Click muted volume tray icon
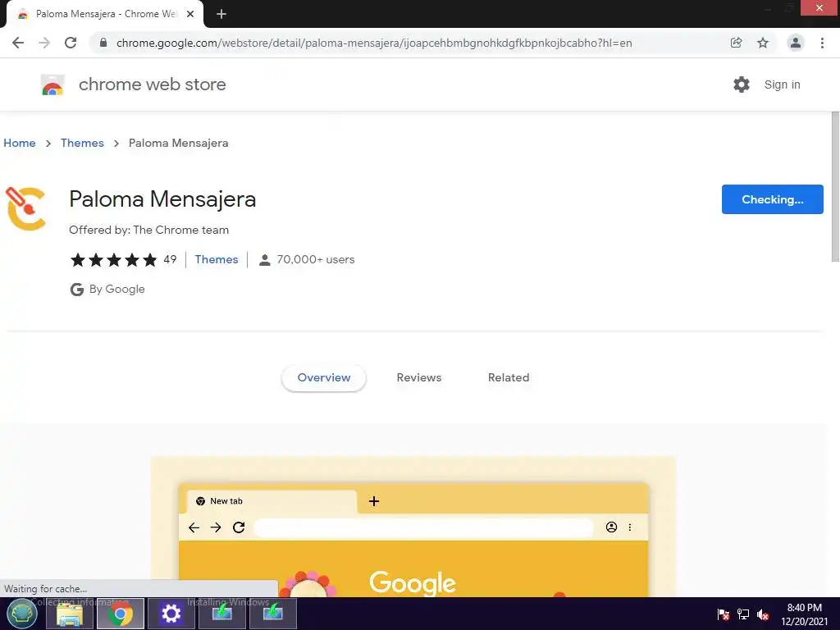 pos(763,614)
